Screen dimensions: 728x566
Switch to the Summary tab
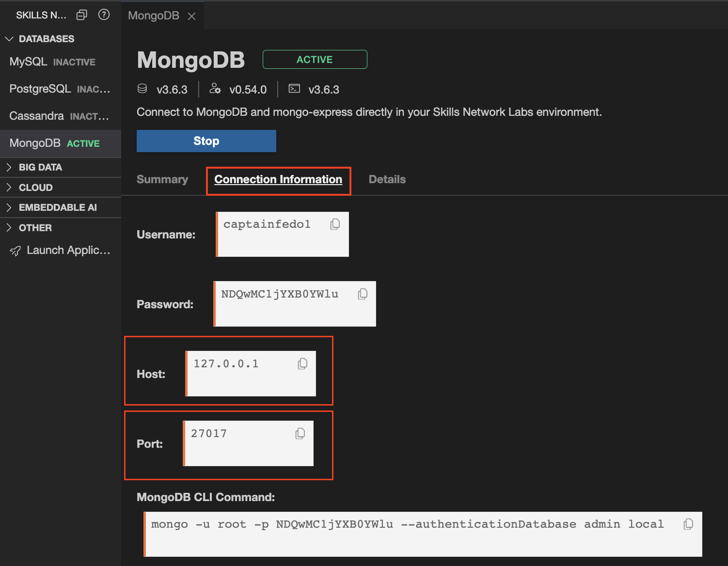pos(162,179)
